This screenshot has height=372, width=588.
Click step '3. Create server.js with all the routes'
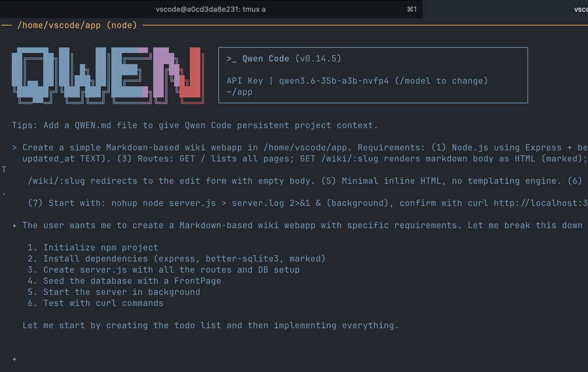(x=164, y=270)
